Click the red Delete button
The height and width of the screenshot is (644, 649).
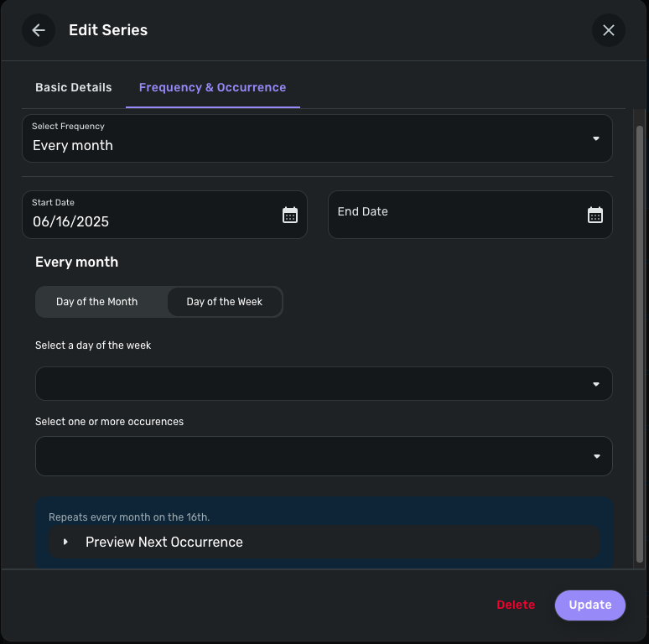pyautogui.click(x=516, y=605)
